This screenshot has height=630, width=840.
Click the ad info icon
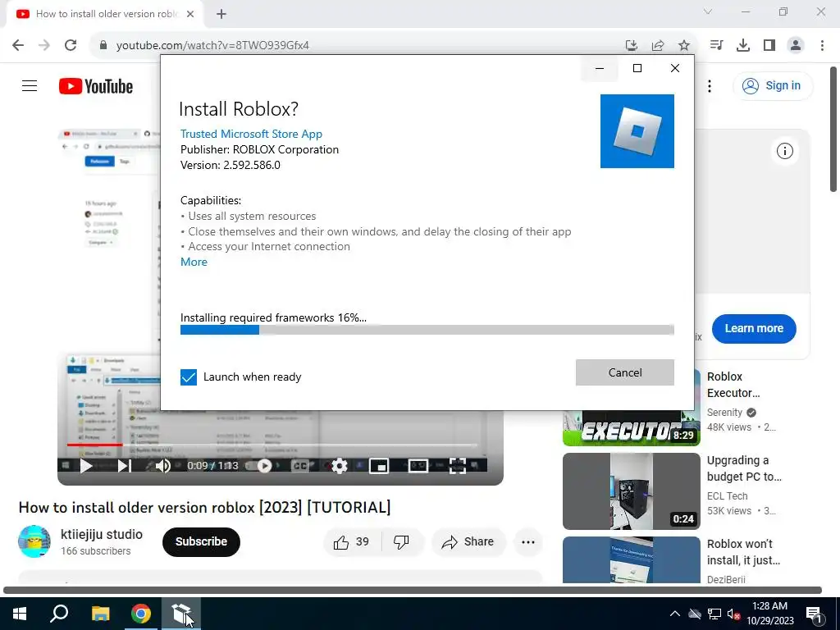tap(785, 151)
